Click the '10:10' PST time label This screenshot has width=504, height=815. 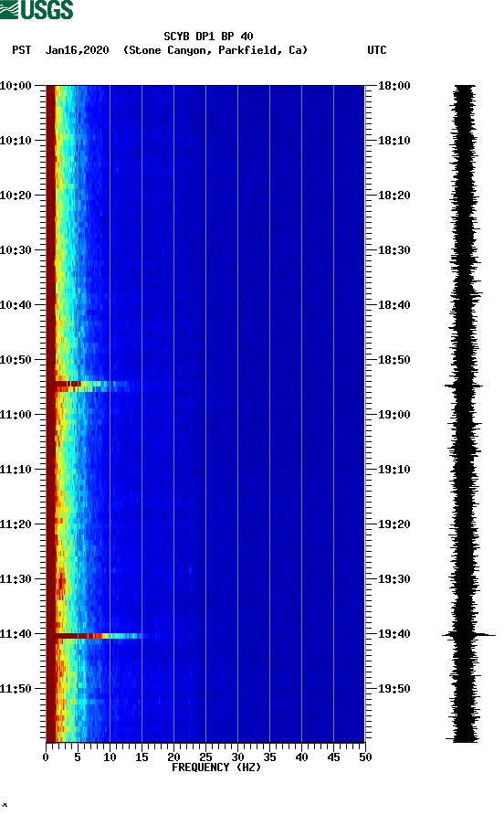(16, 141)
